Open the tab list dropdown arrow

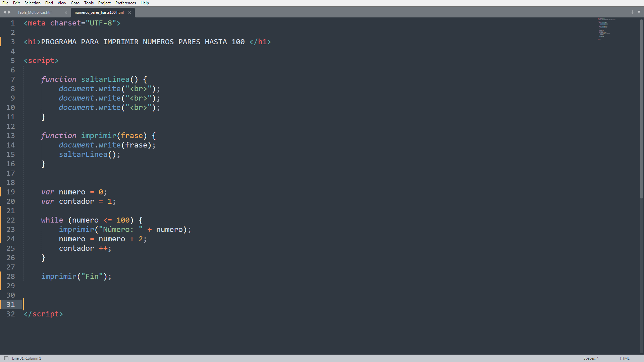point(639,12)
